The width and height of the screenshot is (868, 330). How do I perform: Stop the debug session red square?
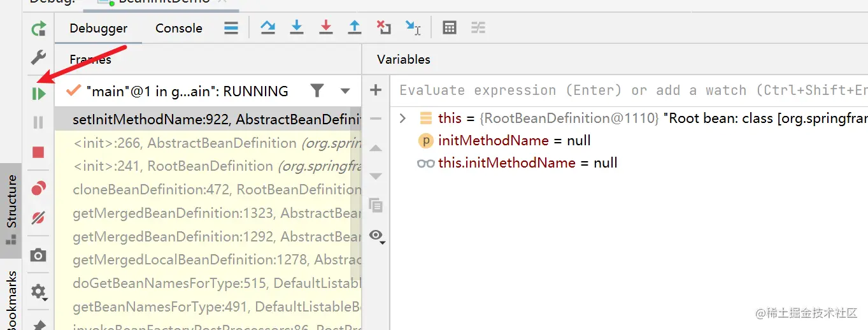click(38, 152)
